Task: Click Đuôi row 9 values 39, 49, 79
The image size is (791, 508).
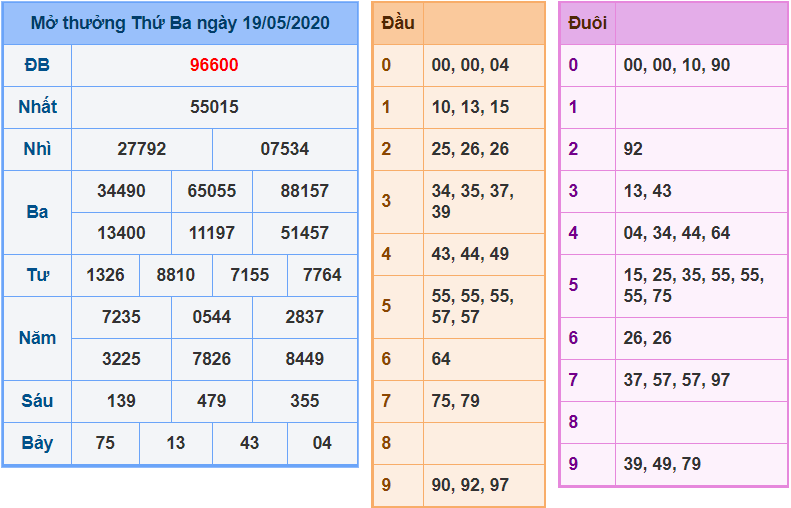Action: click(x=661, y=464)
